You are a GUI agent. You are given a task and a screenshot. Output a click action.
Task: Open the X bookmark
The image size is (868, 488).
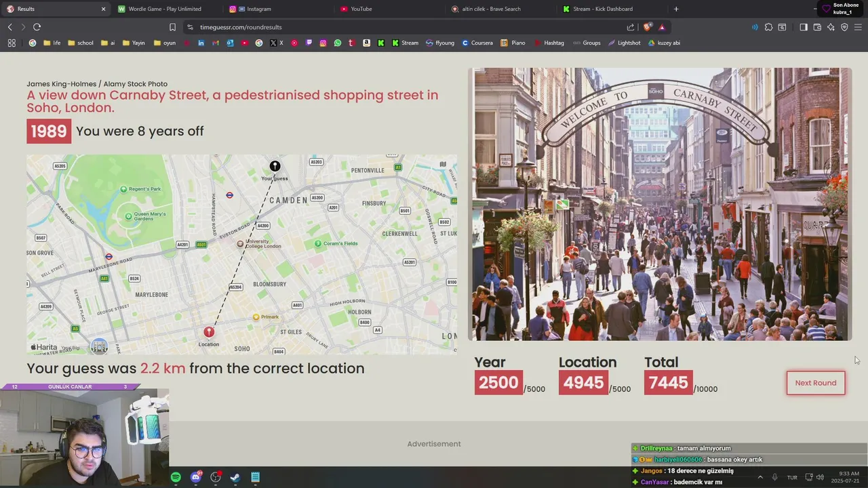click(x=276, y=43)
